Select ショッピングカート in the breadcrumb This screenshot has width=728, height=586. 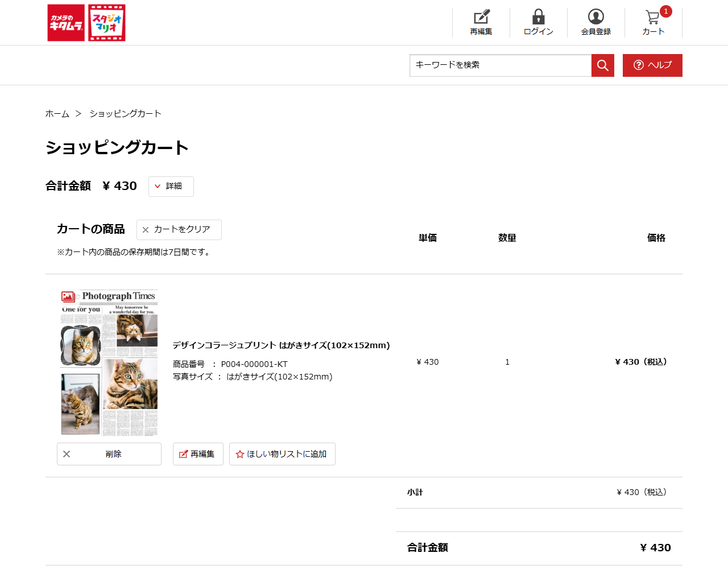[x=125, y=113]
